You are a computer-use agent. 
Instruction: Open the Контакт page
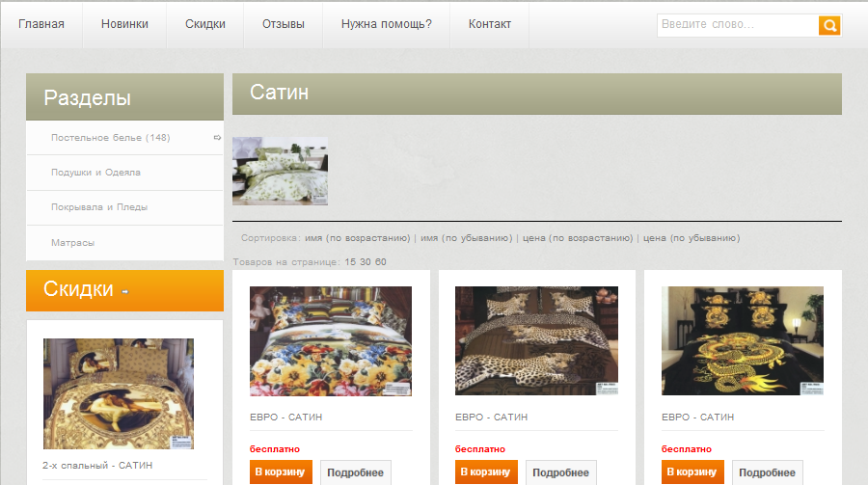(x=490, y=24)
